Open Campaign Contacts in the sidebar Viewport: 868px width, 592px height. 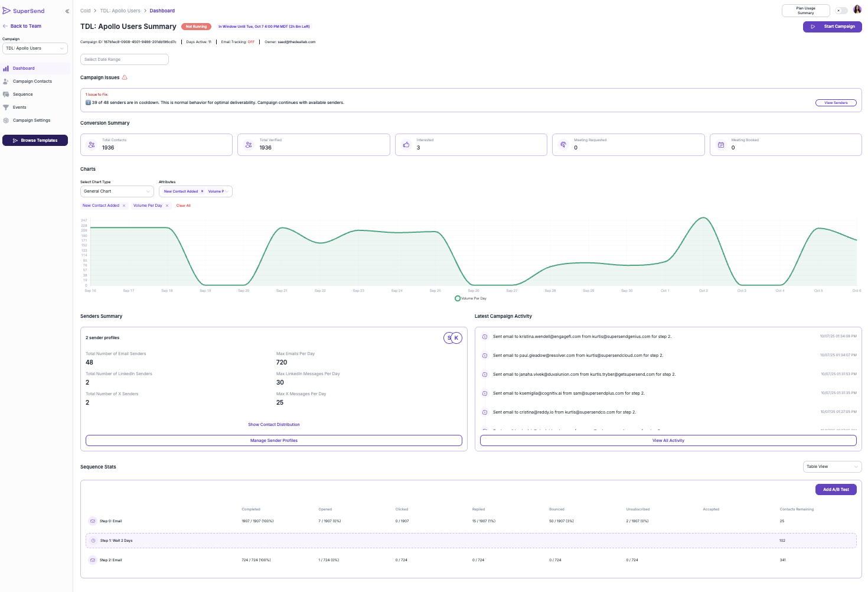coord(32,82)
